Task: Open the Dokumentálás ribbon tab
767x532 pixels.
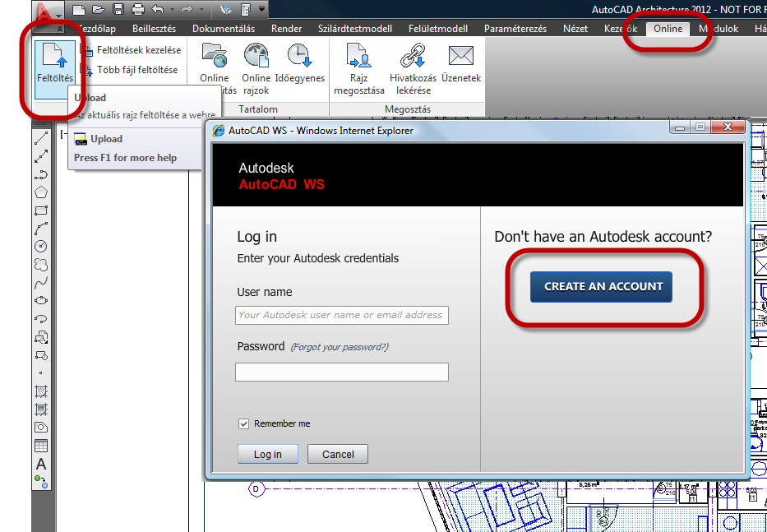Action: (224, 29)
